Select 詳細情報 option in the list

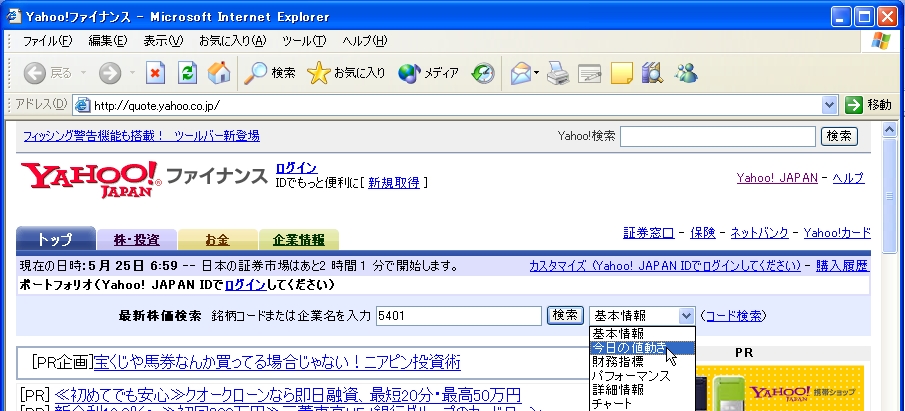coord(642,390)
